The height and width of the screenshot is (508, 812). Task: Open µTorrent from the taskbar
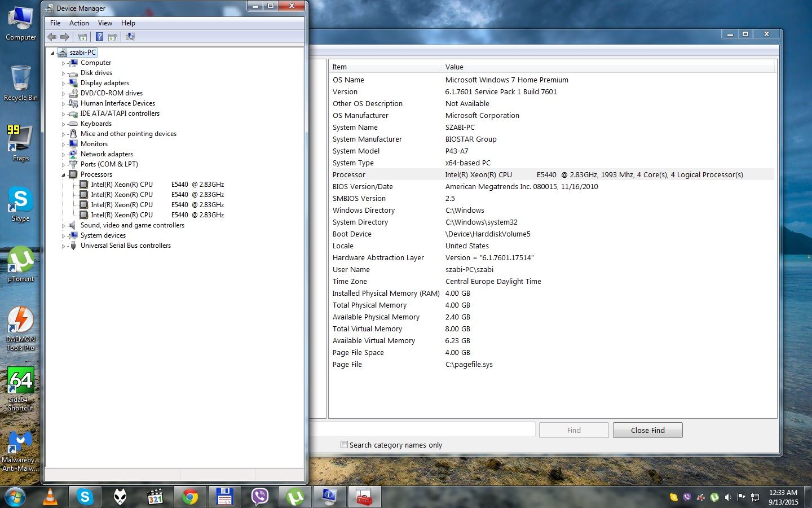(x=295, y=497)
